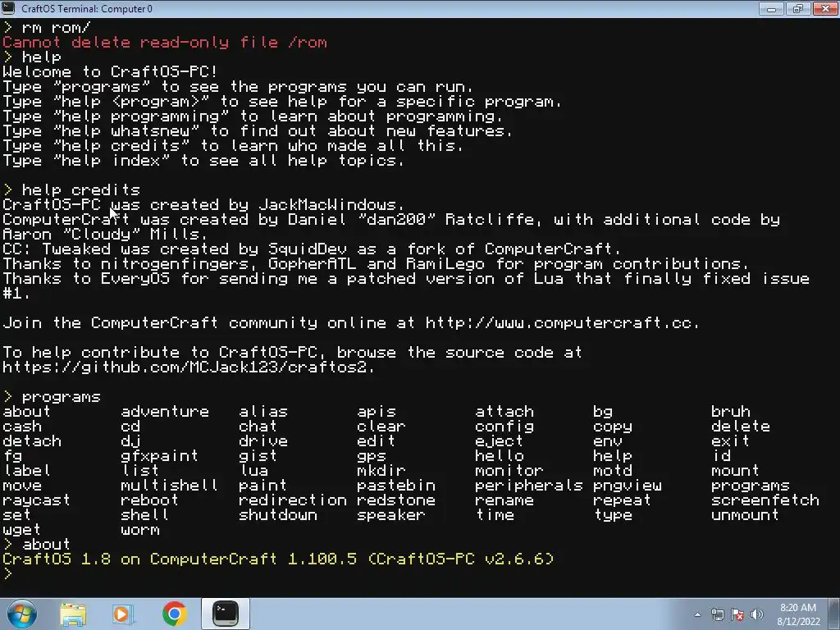
Task: Launch Windows Media Player from taskbar
Action: [x=123, y=614]
